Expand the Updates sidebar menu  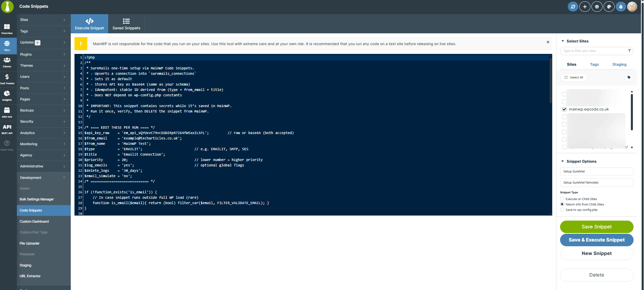click(x=44, y=42)
